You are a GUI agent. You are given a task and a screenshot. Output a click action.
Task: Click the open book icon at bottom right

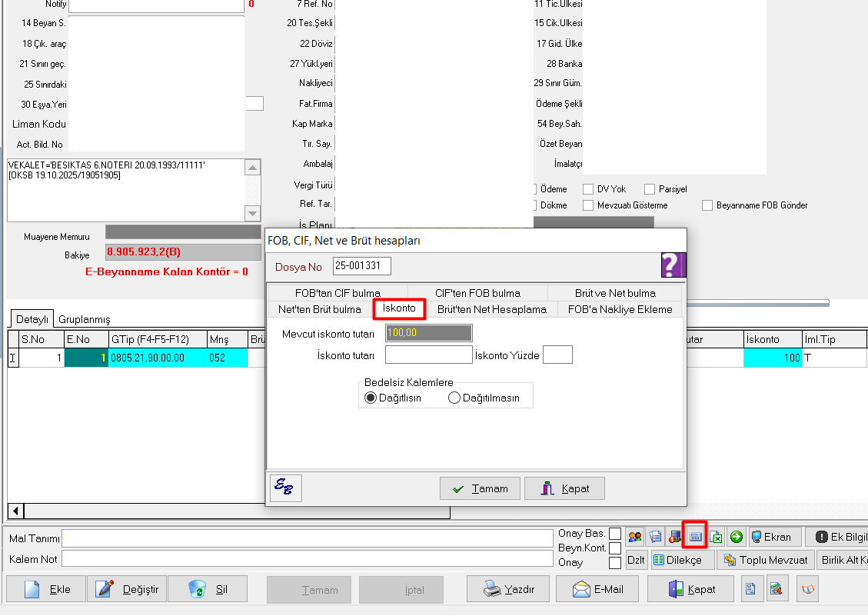click(807, 590)
